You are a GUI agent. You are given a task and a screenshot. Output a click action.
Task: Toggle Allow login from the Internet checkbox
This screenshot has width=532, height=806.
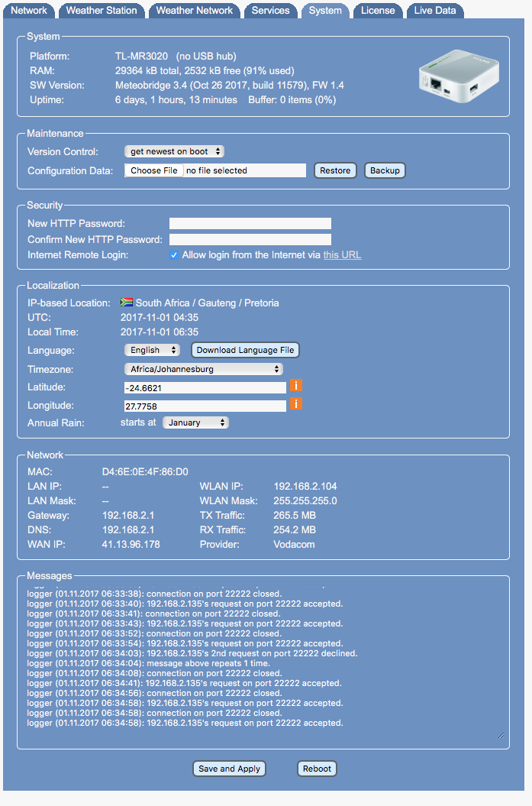coord(174,255)
